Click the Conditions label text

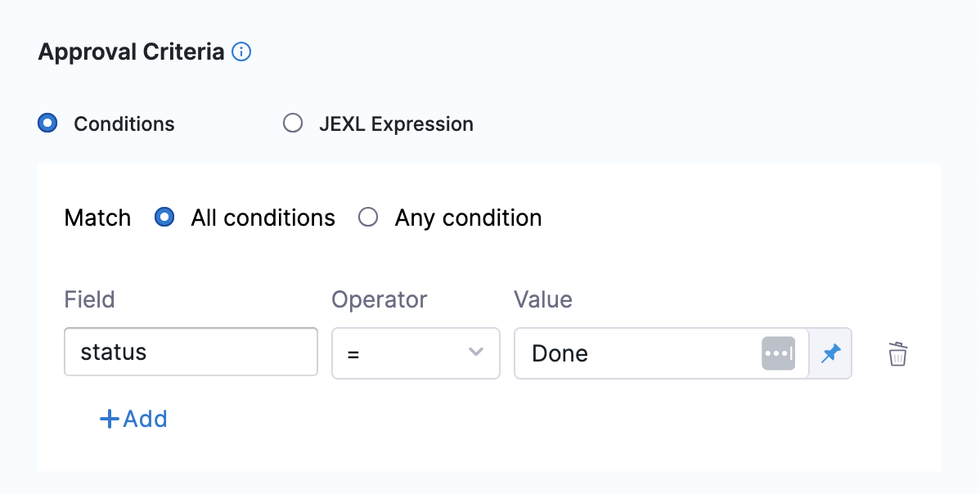pos(124,124)
